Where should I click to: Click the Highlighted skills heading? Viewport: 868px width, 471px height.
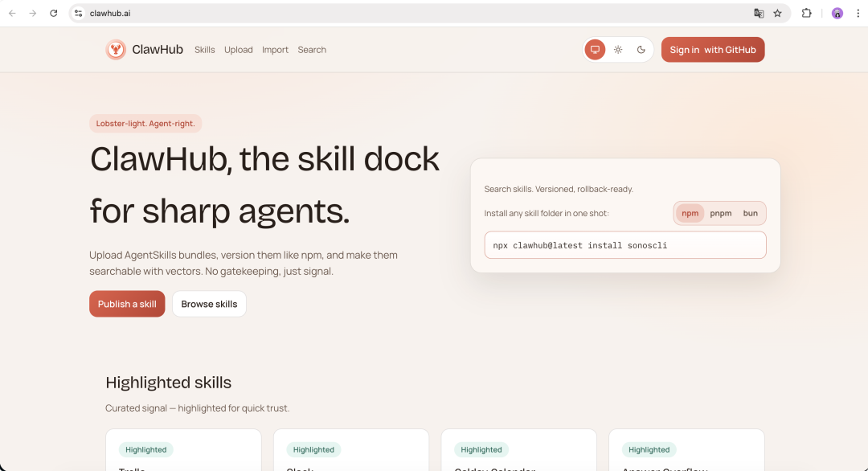pos(168,383)
